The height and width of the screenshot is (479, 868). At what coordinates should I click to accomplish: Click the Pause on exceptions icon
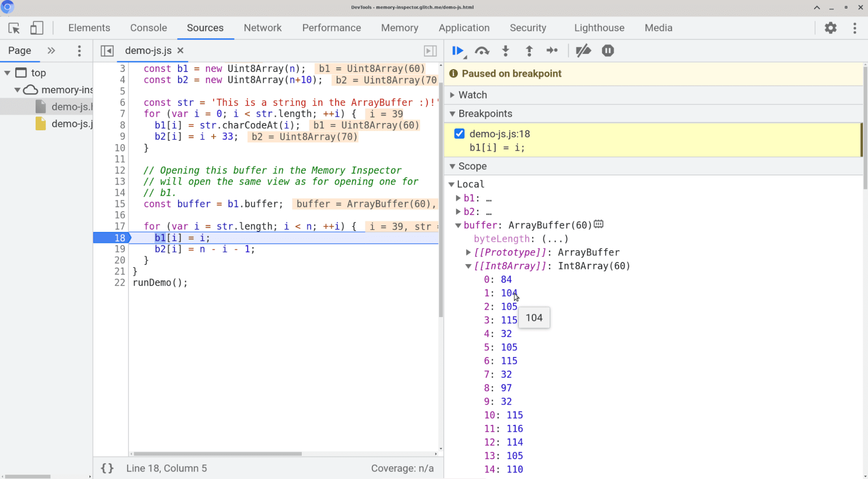tap(607, 51)
